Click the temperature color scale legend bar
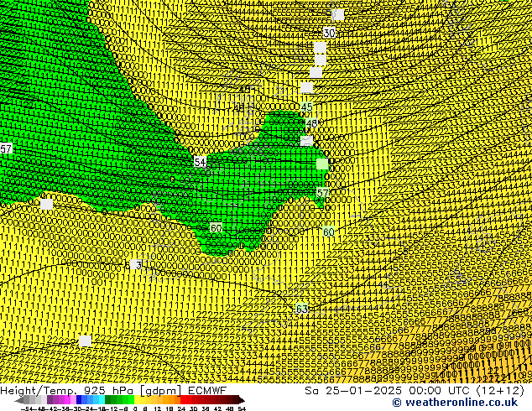This screenshot has width=532, height=411. point(126,400)
